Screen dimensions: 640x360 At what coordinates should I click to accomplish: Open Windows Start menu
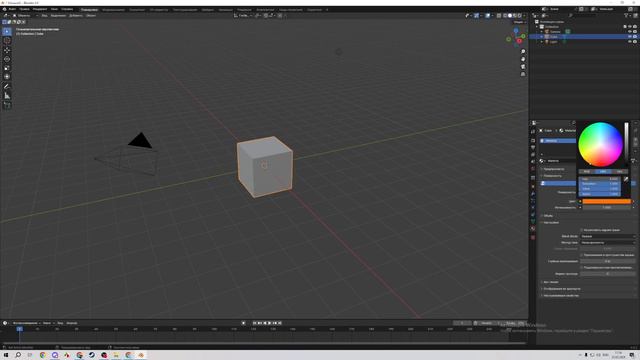click(x=6, y=355)
